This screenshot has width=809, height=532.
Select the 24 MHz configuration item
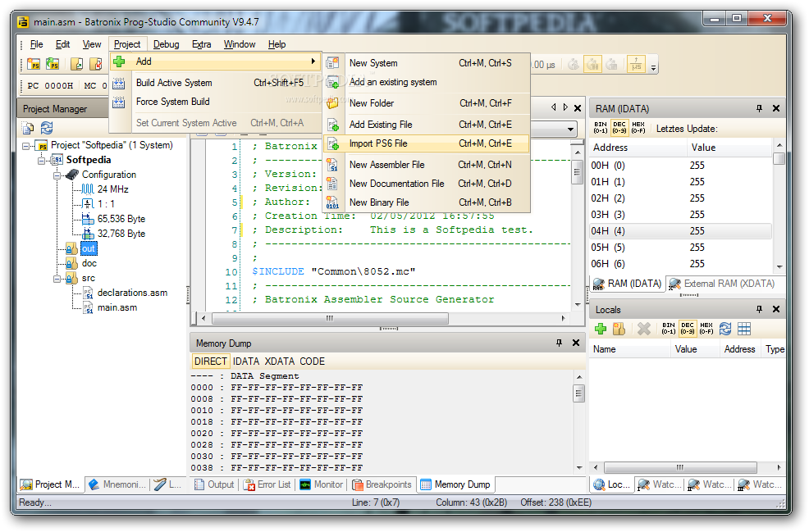tap(112, 189)
